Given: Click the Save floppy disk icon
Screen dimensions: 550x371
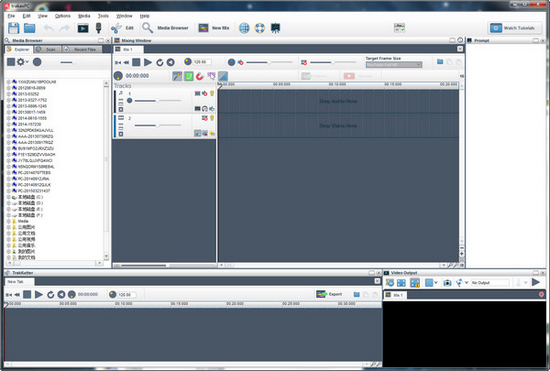Looking at the screenshot, I should coord(13,28).
